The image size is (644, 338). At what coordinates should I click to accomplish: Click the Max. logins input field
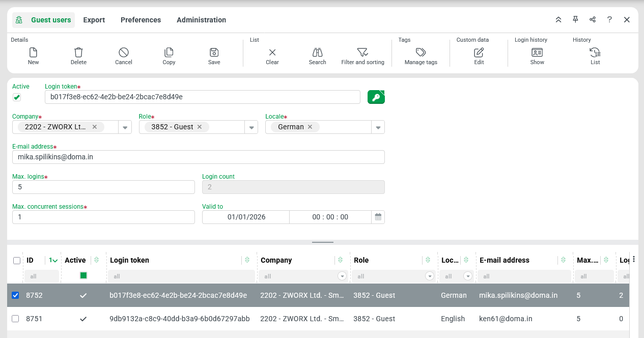click(x=103, y=187)
